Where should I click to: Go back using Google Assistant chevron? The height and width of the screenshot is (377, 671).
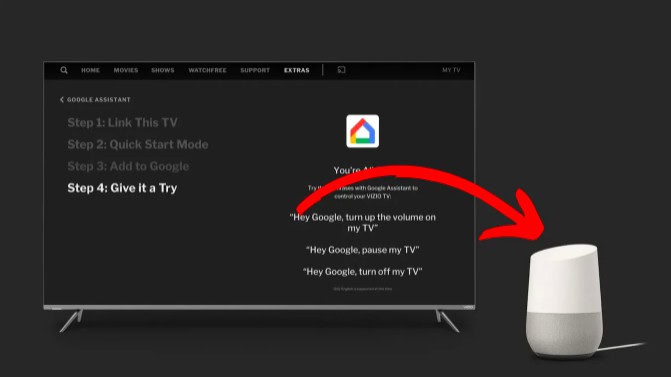point(62,100)
